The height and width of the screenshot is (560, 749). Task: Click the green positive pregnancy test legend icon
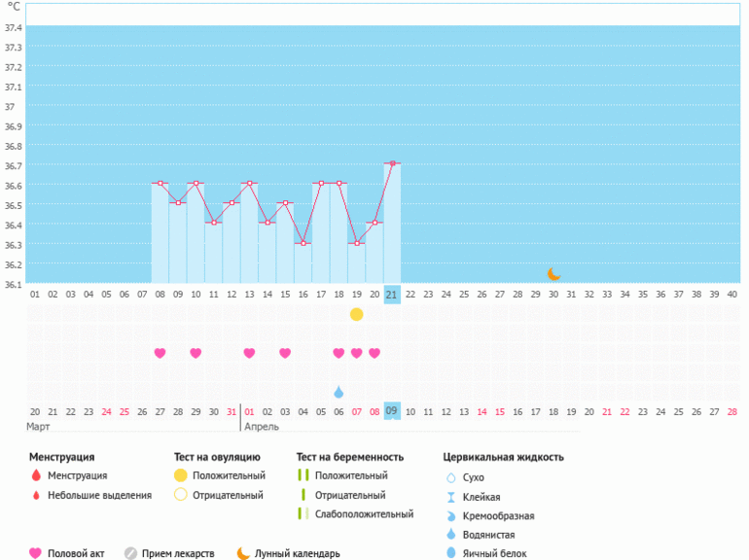point(303,475)
